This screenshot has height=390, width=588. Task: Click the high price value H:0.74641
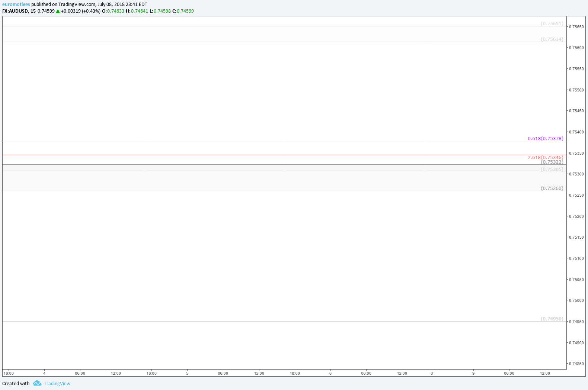point(137,11)
